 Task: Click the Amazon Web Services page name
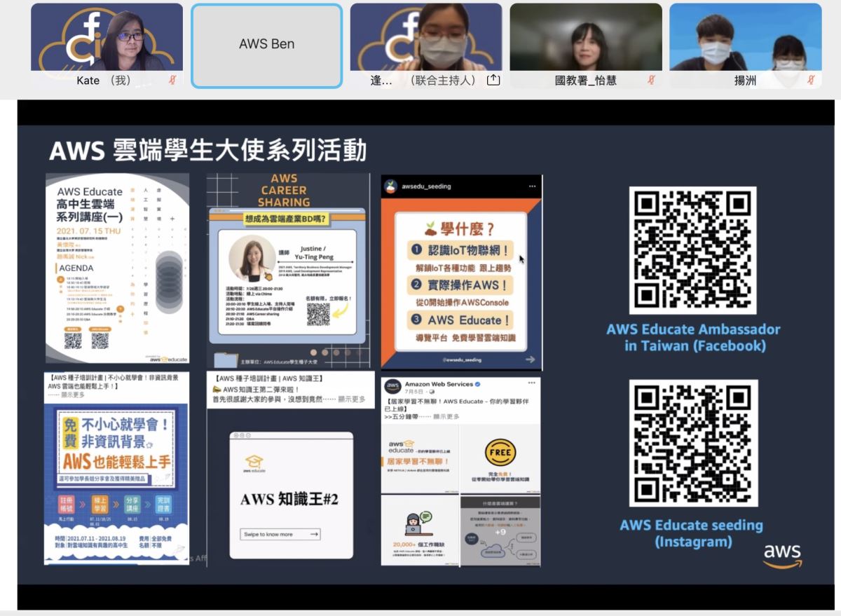click(x=439, y=385)
